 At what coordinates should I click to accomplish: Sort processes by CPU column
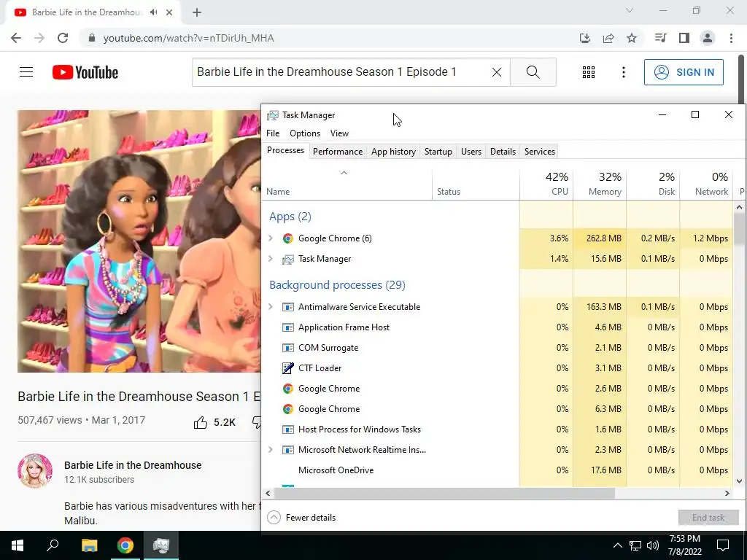(x=546, y=184)
